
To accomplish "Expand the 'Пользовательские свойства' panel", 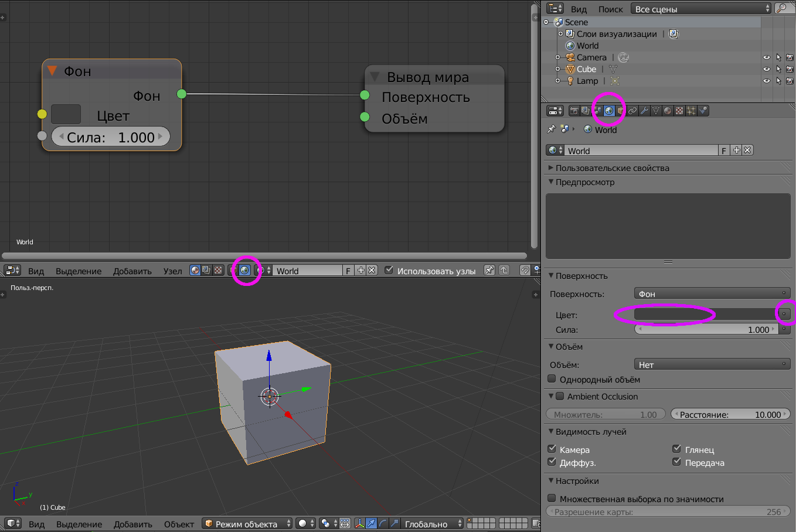I will [x=612, y=168].
